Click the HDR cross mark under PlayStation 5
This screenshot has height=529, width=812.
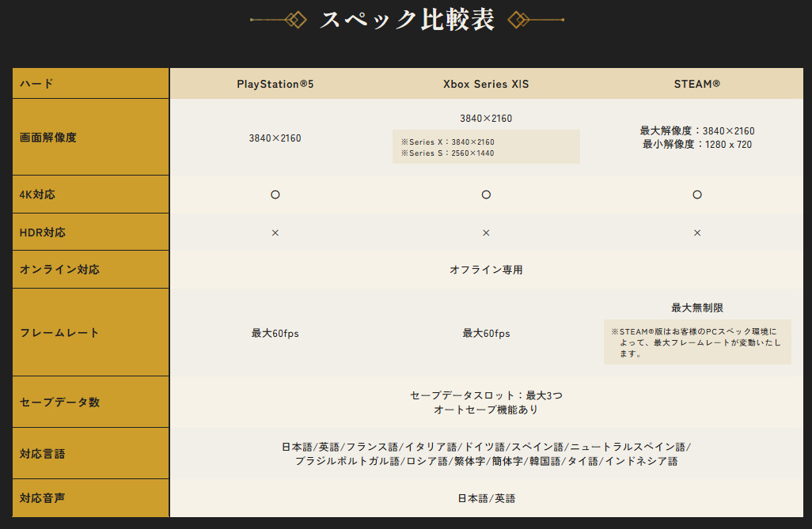click(x=275, y=232)
